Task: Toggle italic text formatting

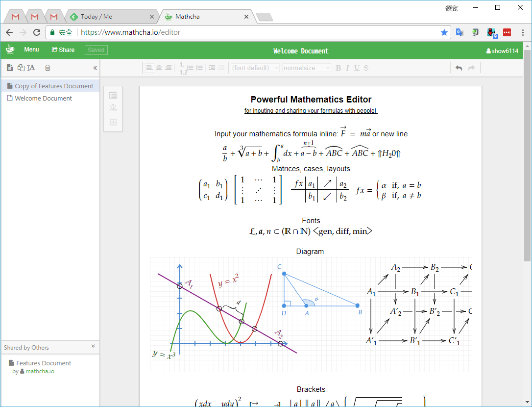Action: point(347,68)
